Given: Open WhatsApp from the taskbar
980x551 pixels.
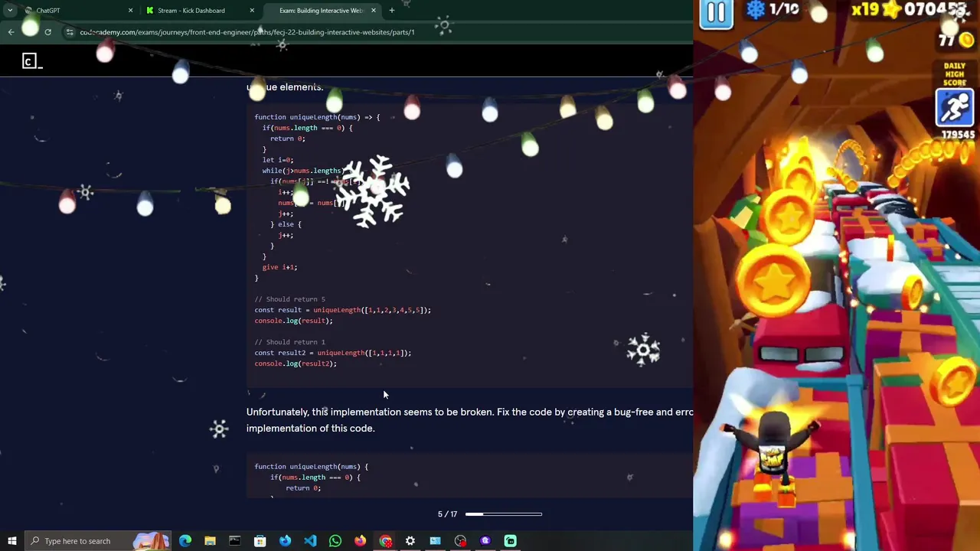Looking at the screenshot, I should pyautogui.click(x=335, y=541).
